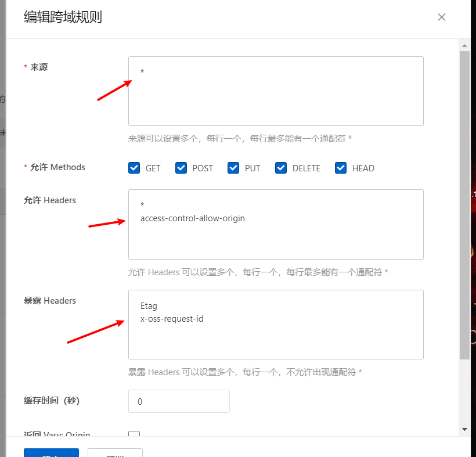Image resolution: width=476 pixels, height=457 pixels.
Task: Click the wildcard line in 来源 box
Action: [142, 72]
